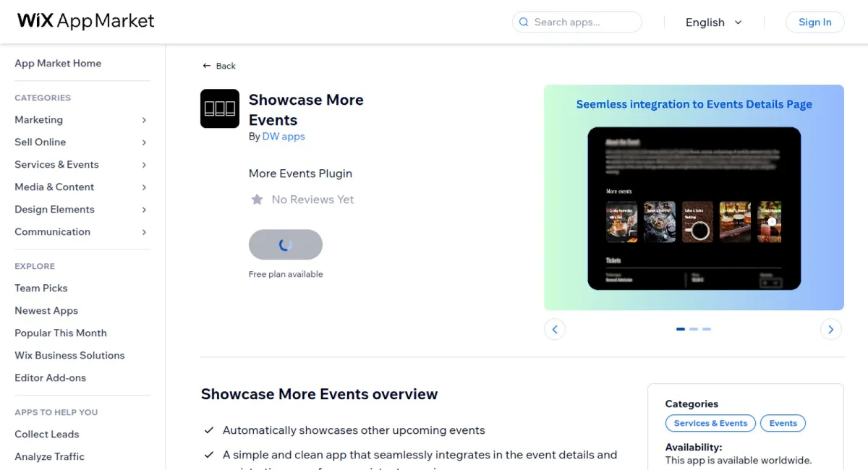Viewport: 868px width, 470px height.
Task: Open Wix Business Solutions
Action: (x=69, y=356)
